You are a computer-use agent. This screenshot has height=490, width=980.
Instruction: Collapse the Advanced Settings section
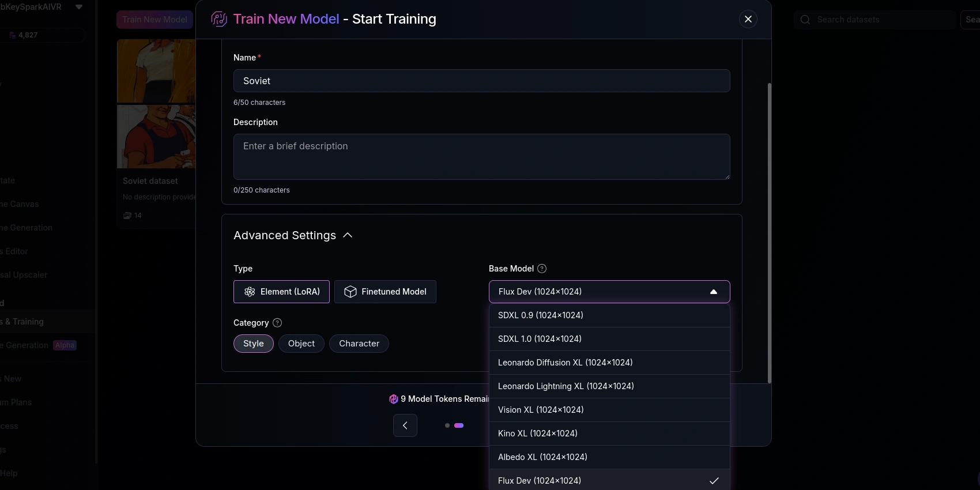click(x=348, y=235)
